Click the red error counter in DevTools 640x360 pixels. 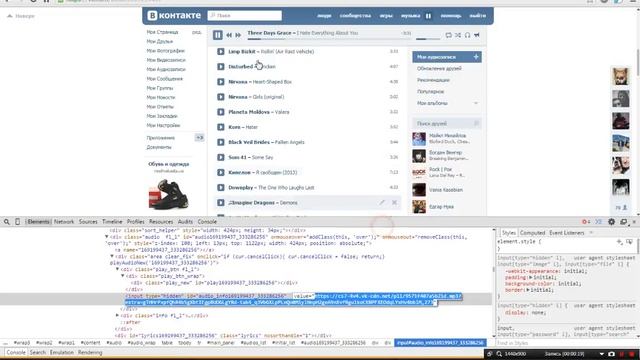coord(586,222)
